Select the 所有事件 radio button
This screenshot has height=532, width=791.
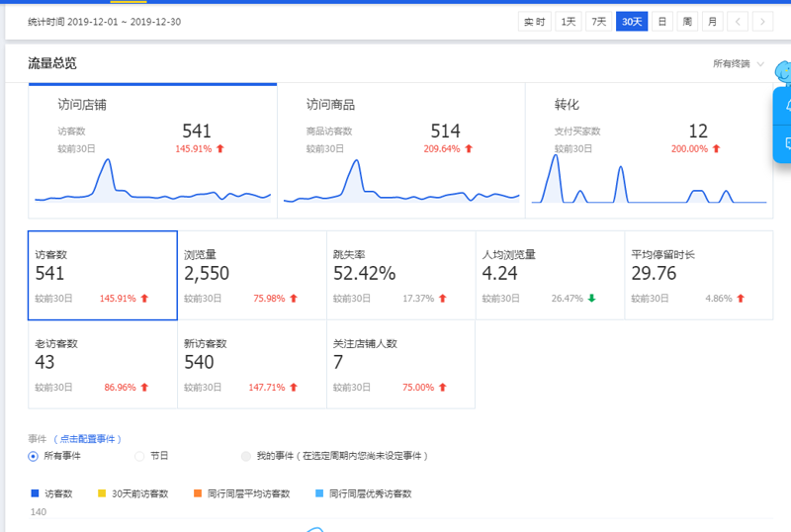(34, 456)
